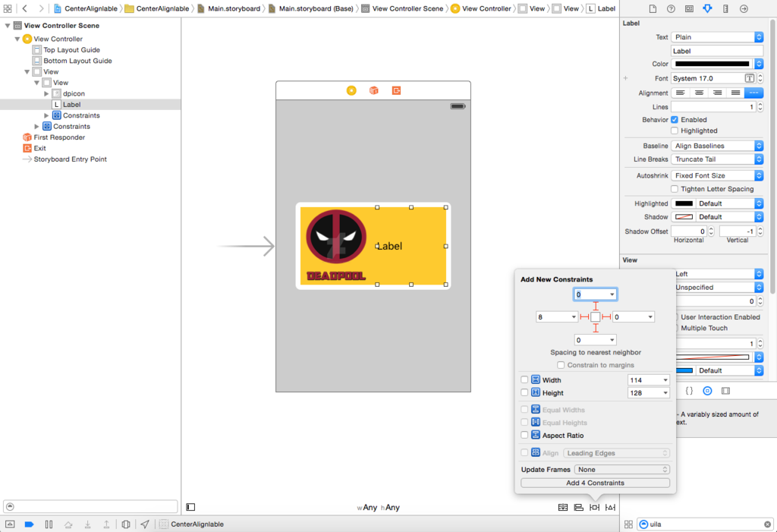Expand the dpicon tree item
777x532 pixels.
tap(46, 93)
